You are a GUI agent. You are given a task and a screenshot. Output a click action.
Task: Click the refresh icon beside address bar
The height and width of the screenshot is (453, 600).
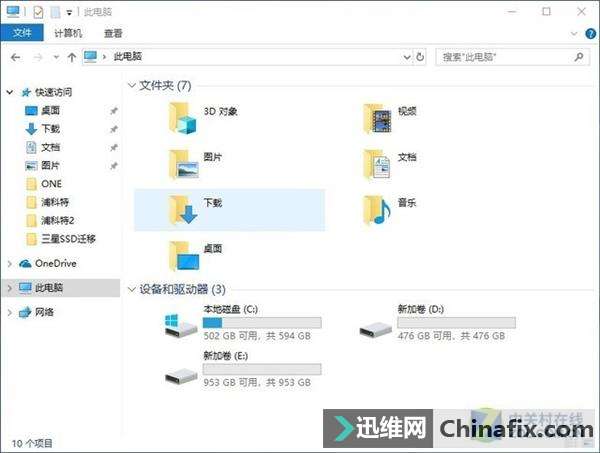click(420, 57)
